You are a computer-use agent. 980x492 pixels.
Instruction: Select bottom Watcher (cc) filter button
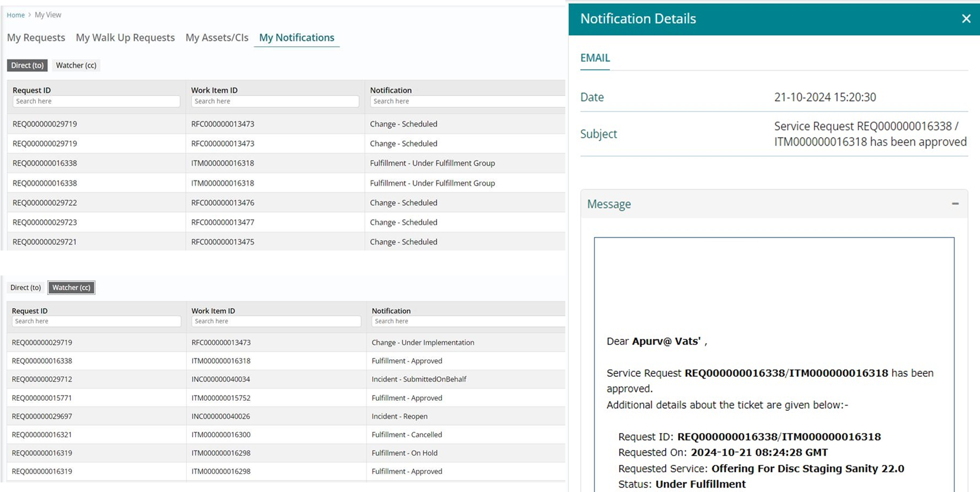point(71,288)
